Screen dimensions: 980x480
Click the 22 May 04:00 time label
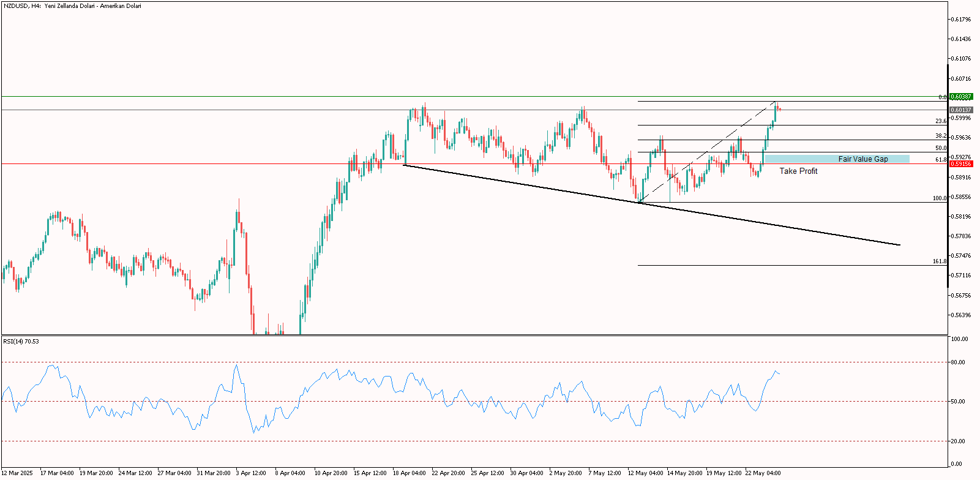click(763, 473)
